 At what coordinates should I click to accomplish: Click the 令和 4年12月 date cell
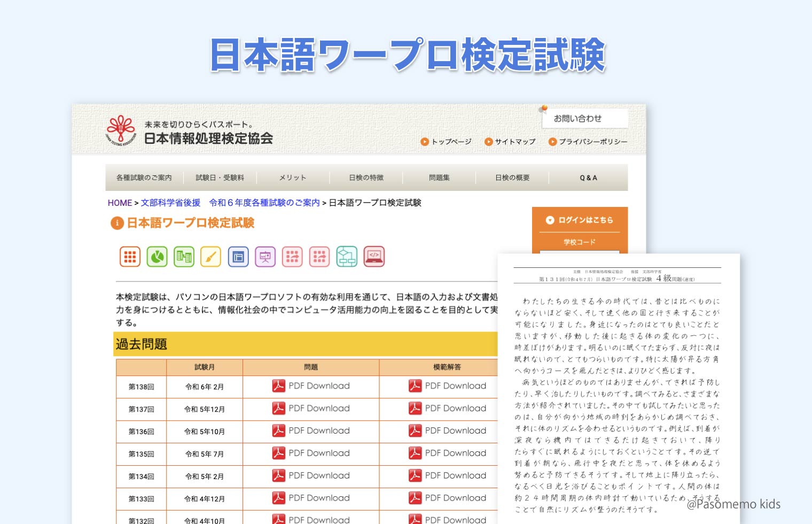coord(205,499)
